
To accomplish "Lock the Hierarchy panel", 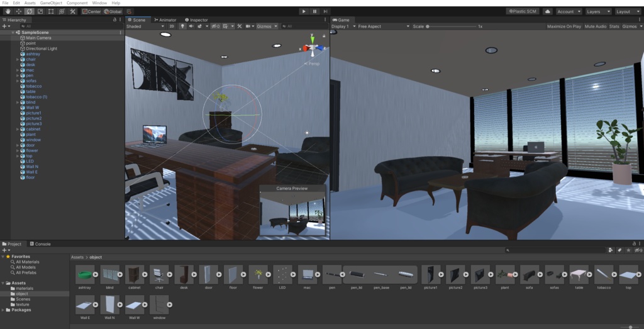I will tap(114, 20).
